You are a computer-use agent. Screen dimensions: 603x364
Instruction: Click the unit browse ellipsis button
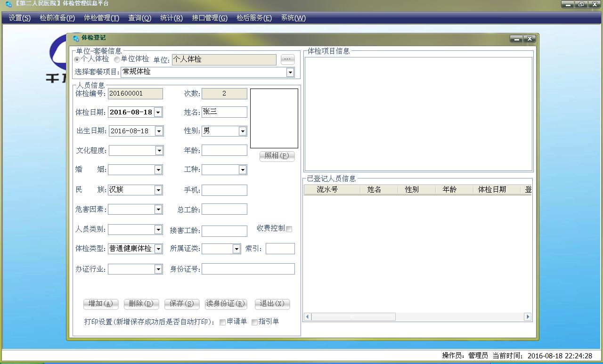pos(287,59)
